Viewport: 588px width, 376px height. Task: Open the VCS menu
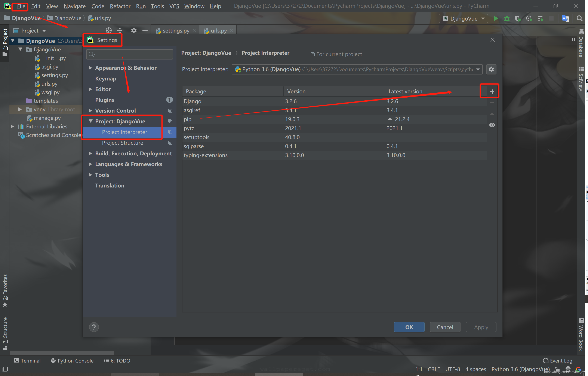[x=174, y=6]
